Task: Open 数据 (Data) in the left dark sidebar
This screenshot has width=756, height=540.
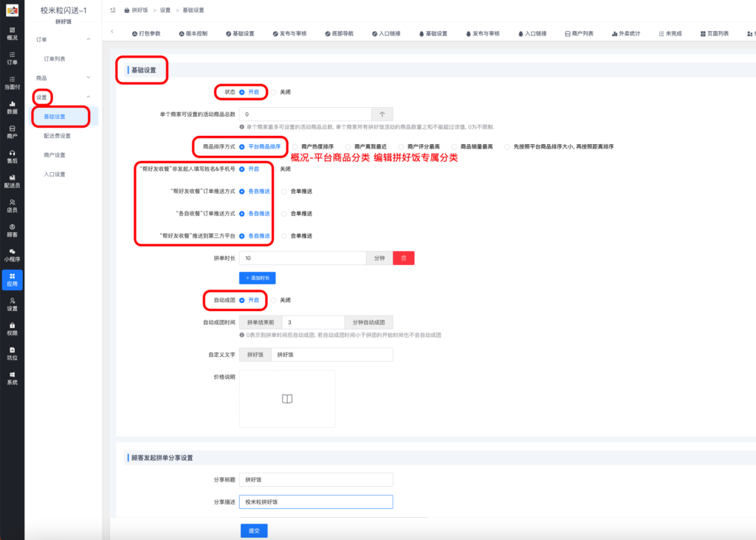Action: tap(12, 108)
